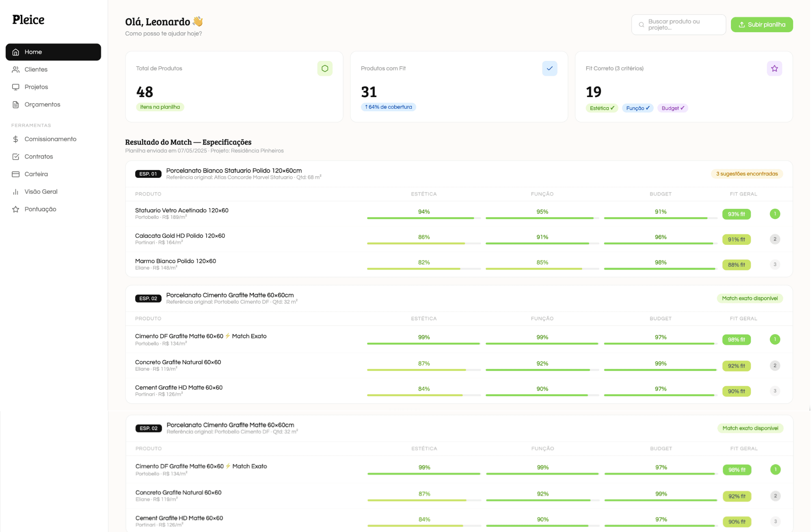This screenshot has width=812, height=532.
Task: Click the 64% de cobertura badge
Action: [x=388, y=107]
